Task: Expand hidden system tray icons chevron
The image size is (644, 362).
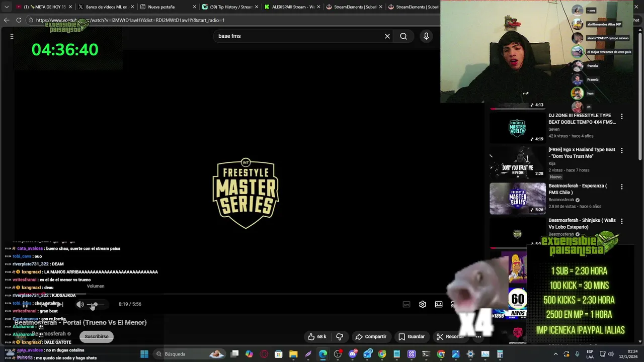Action: tap(555, 354)
